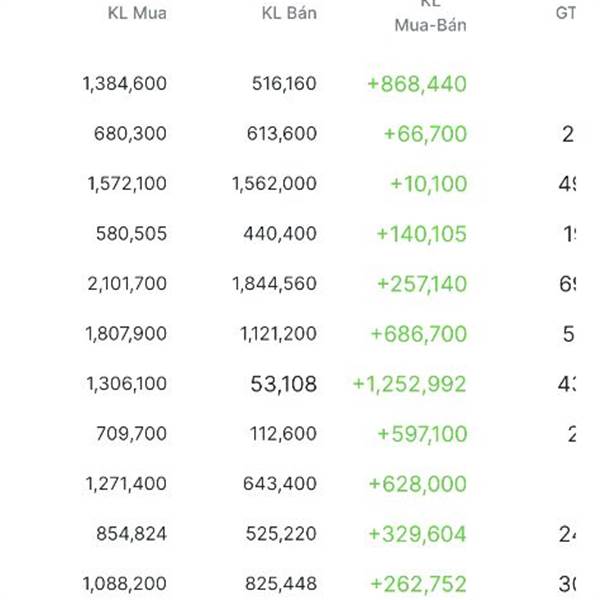Select the 580,505 buy volume cell

[131, 233]
